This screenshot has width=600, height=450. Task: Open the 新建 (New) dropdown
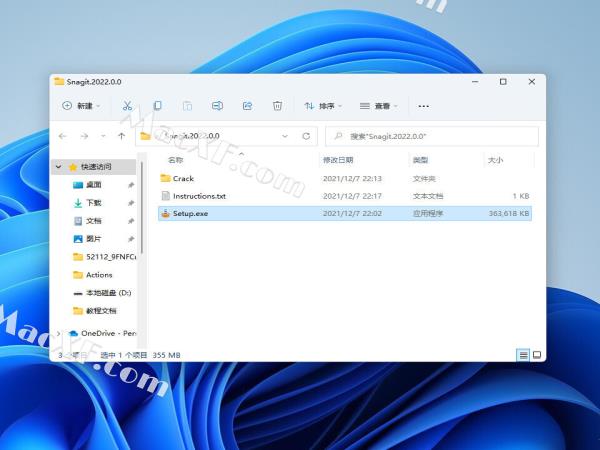click(82, 106)
